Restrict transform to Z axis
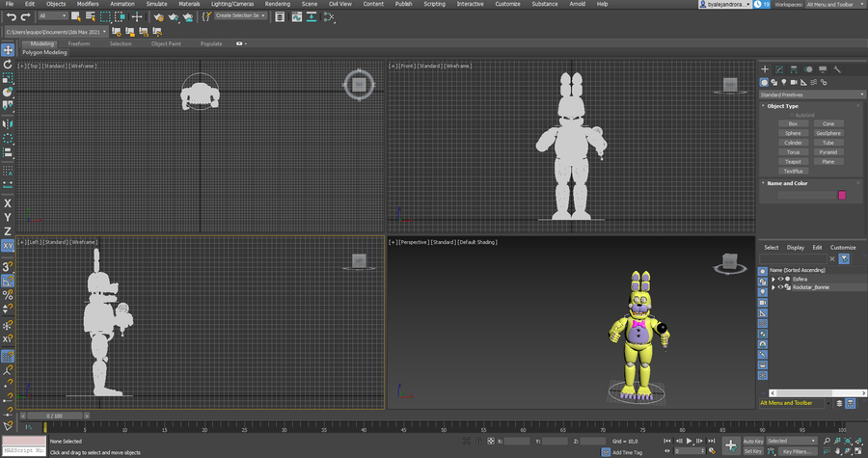This screenshot has height=458, width=868. tap(8, 231)
